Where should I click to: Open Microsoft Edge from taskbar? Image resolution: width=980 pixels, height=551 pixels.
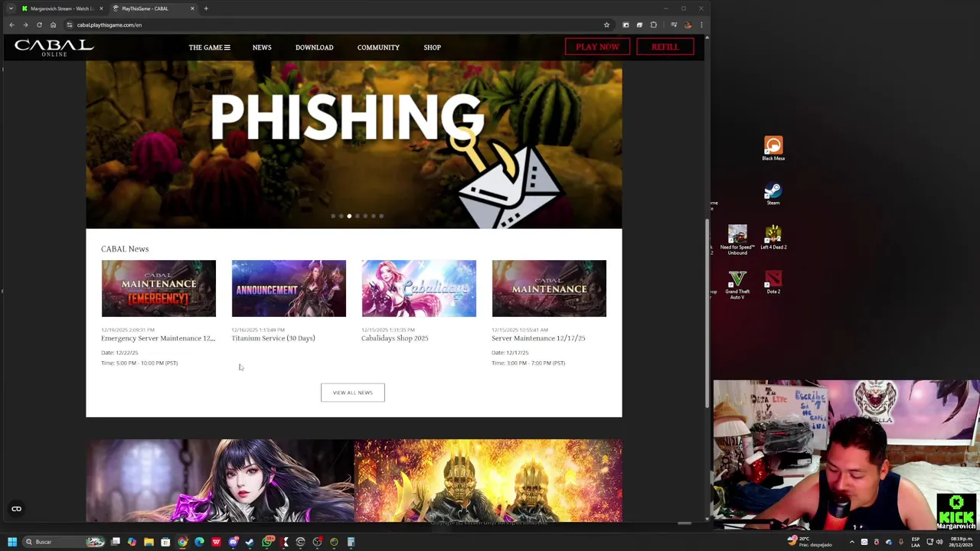tap(199, 542)
